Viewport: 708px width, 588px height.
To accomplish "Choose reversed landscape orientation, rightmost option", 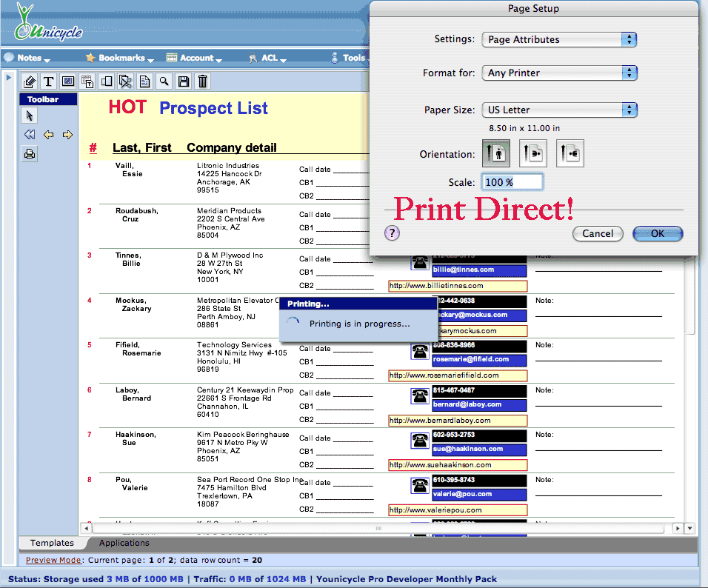I will click(x=570, y=154).
